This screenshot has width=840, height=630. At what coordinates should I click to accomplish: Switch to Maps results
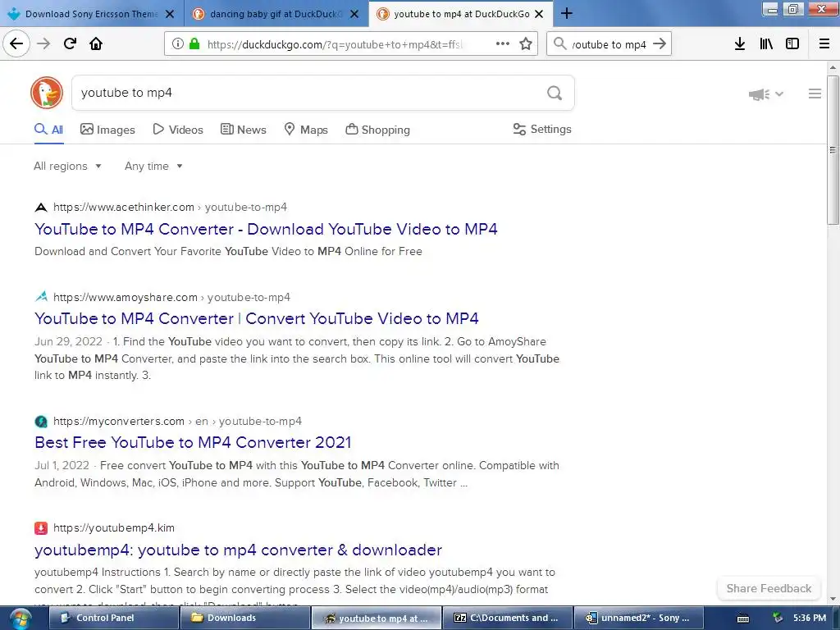[306, 130]
